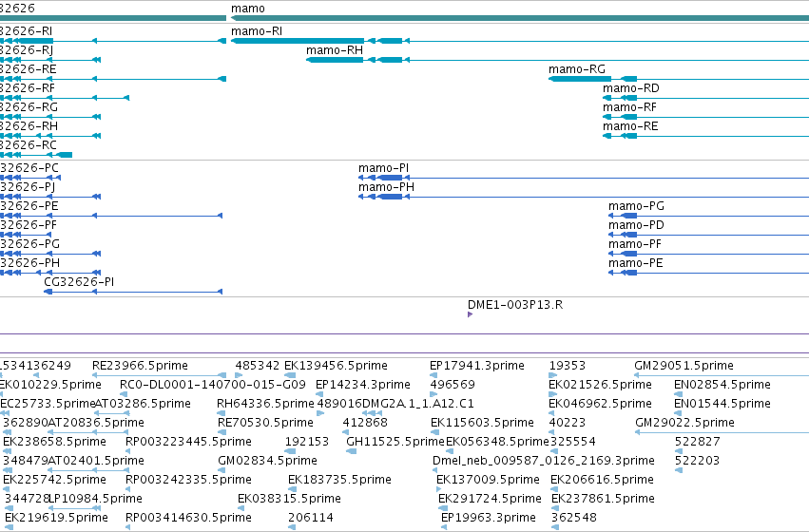Select the mamo-RH transcript label
The height and width of the screenshot is (532, 809).
click(335, 50)
